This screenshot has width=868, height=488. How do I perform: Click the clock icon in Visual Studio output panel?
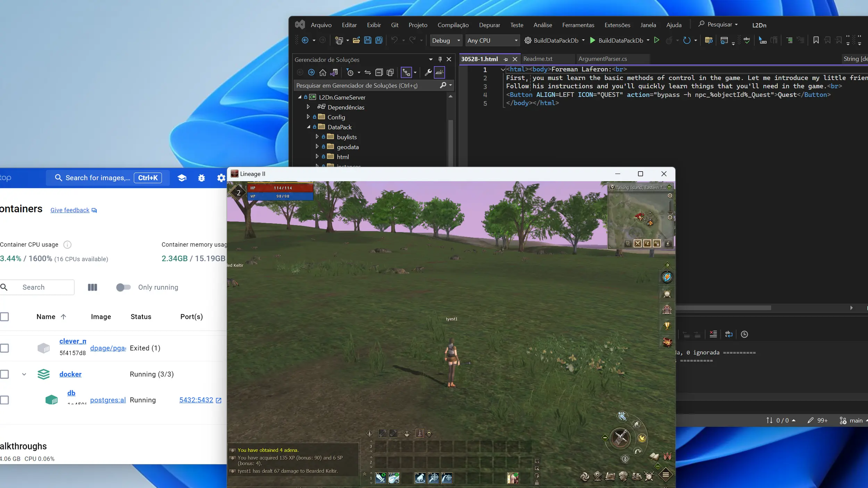(x=744, y=334)
